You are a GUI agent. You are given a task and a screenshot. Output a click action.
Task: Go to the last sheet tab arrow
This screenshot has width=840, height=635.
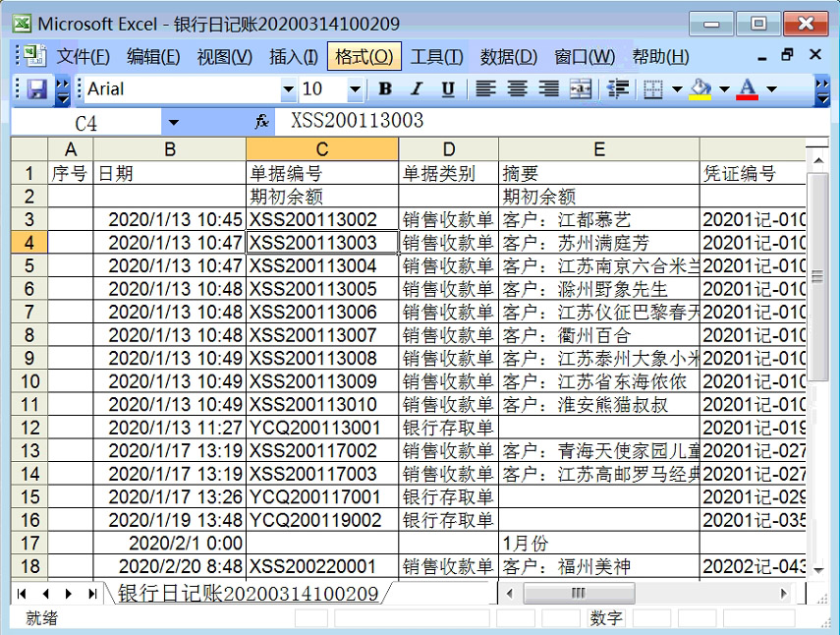(x=92, y=594)
